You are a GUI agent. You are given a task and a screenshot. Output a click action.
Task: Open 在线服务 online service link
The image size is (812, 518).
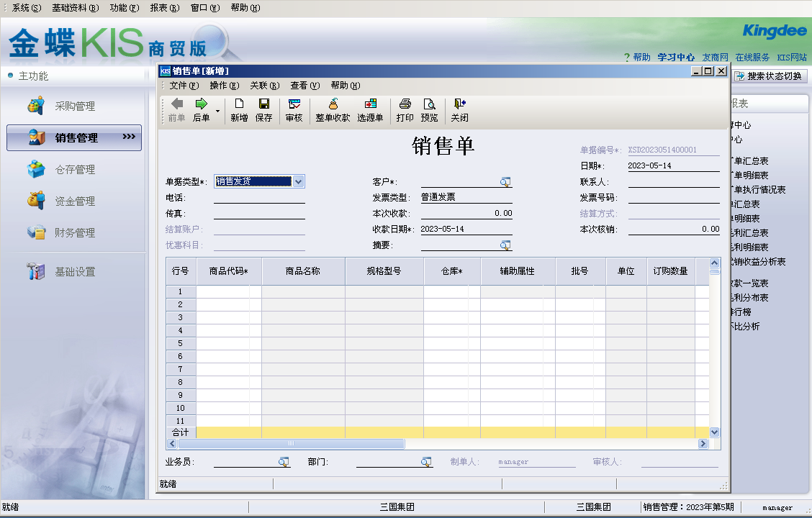(752, 57)
